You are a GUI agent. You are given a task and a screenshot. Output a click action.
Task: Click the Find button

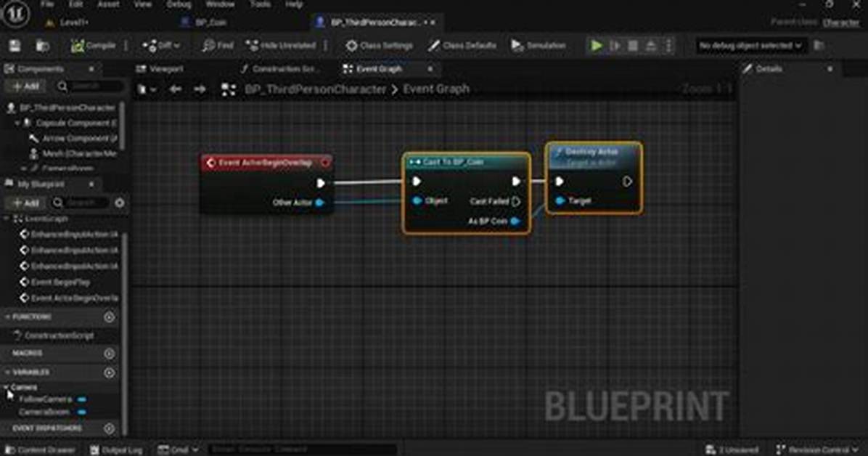point(218,46)
